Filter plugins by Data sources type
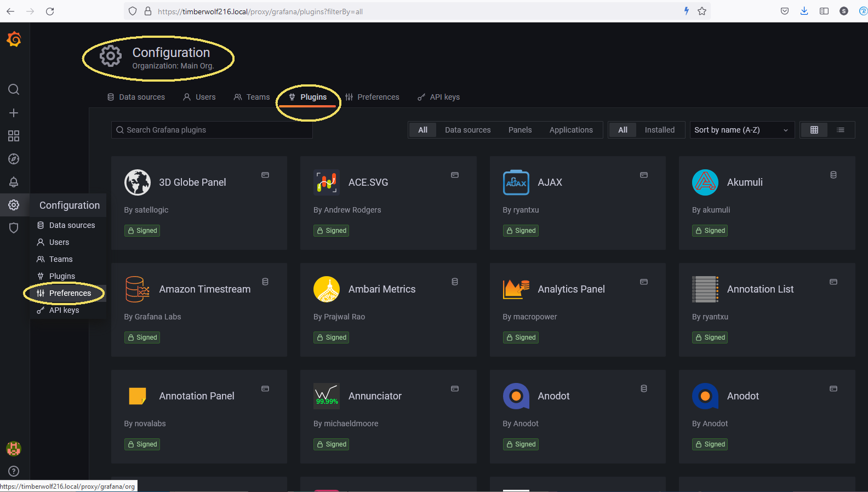868x492 pixels. pos(468,130)
